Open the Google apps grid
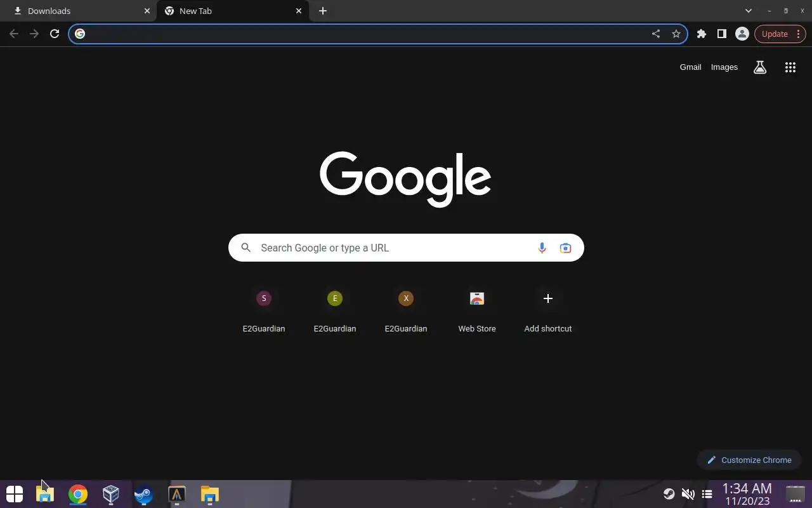This screenshot has width=812, height=508. click(790, 67)
